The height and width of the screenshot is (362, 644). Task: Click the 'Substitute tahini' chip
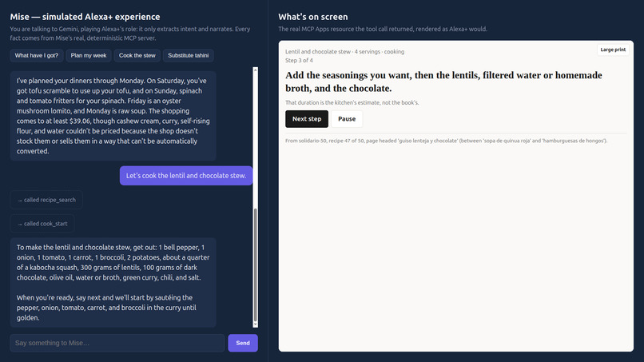pyautogui.click(x=188, y=55)
